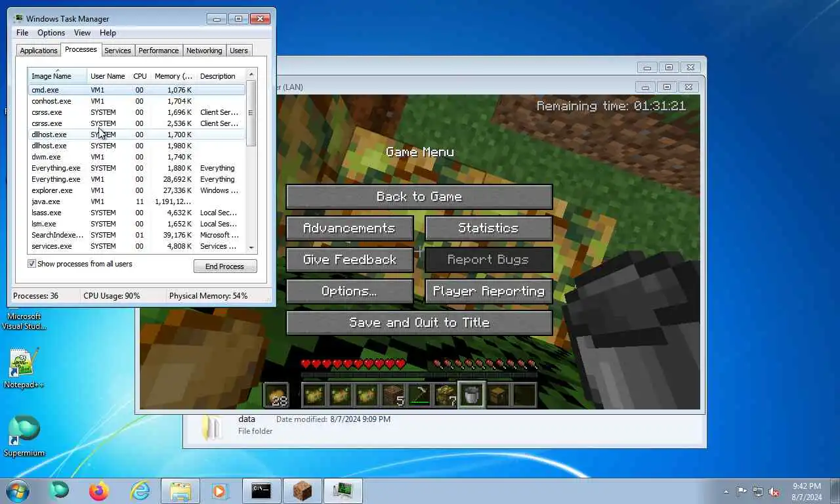Select the services.exe process row
The width and height of the screenshot is (840, 504).
(136, 246)
